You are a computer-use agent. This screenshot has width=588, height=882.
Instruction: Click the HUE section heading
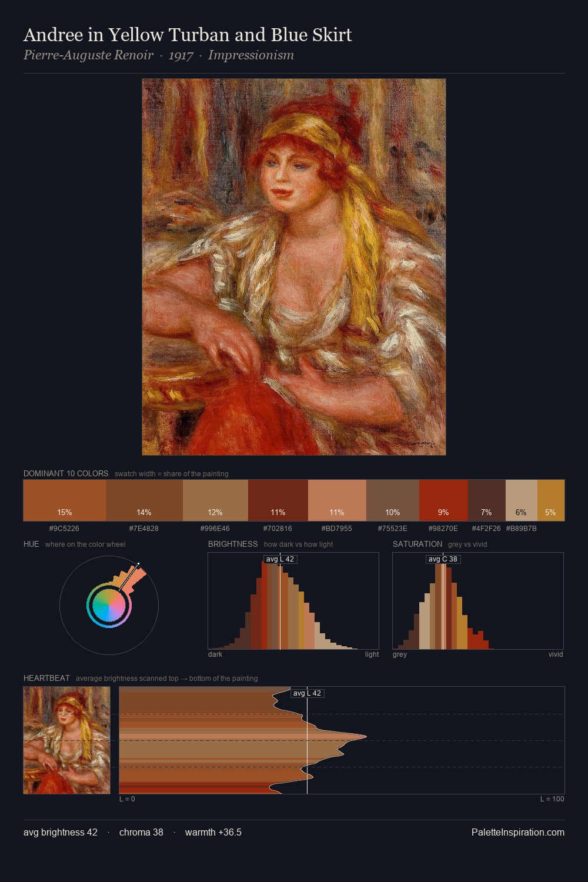pos(31,544)
